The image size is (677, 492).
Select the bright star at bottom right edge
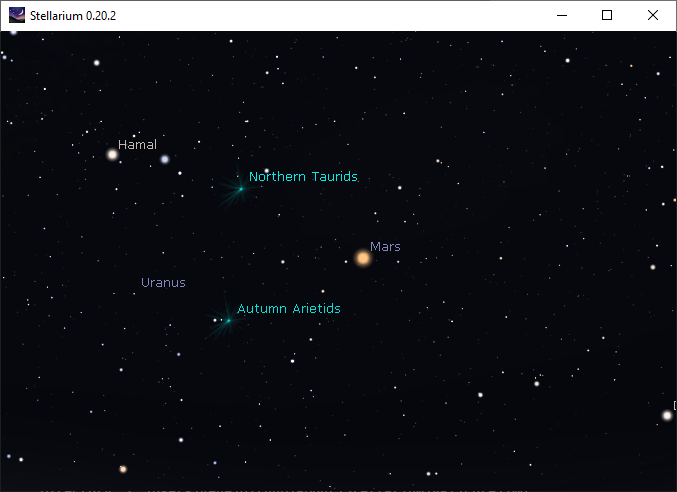pyautogui.click(x=667, y=415)
